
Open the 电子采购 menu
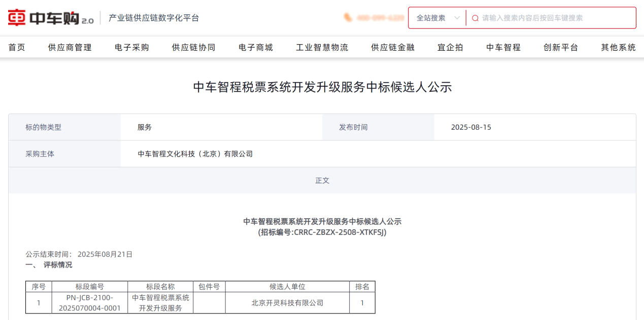(132, 48)
